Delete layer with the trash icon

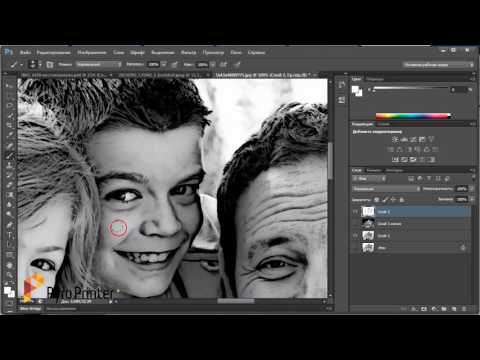coord(464,309)
